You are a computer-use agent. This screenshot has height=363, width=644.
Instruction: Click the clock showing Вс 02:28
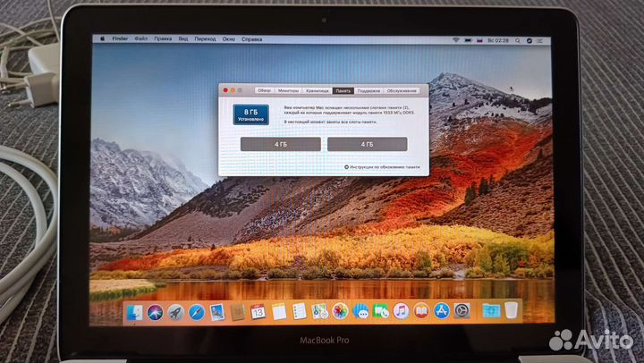pyautogui.click(x=498, y=40)
